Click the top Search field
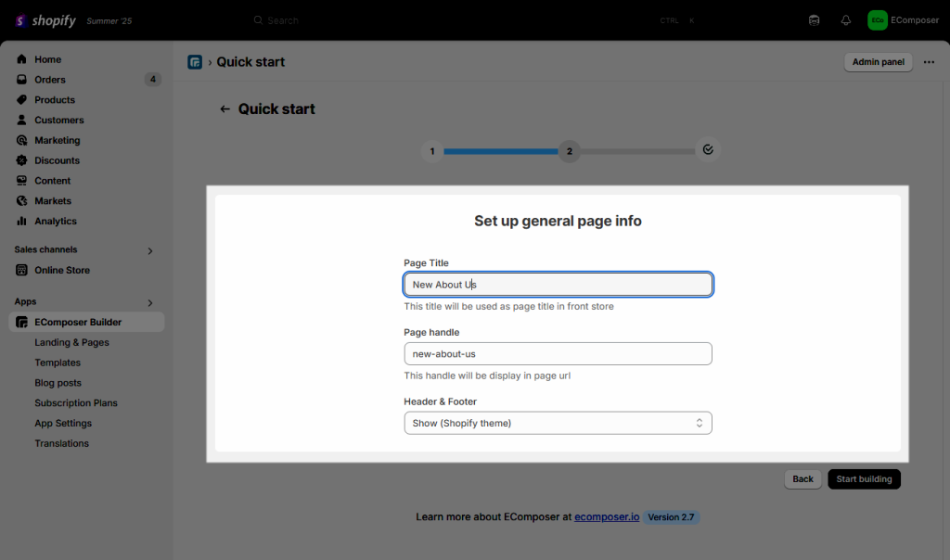 tap(472, 20)
